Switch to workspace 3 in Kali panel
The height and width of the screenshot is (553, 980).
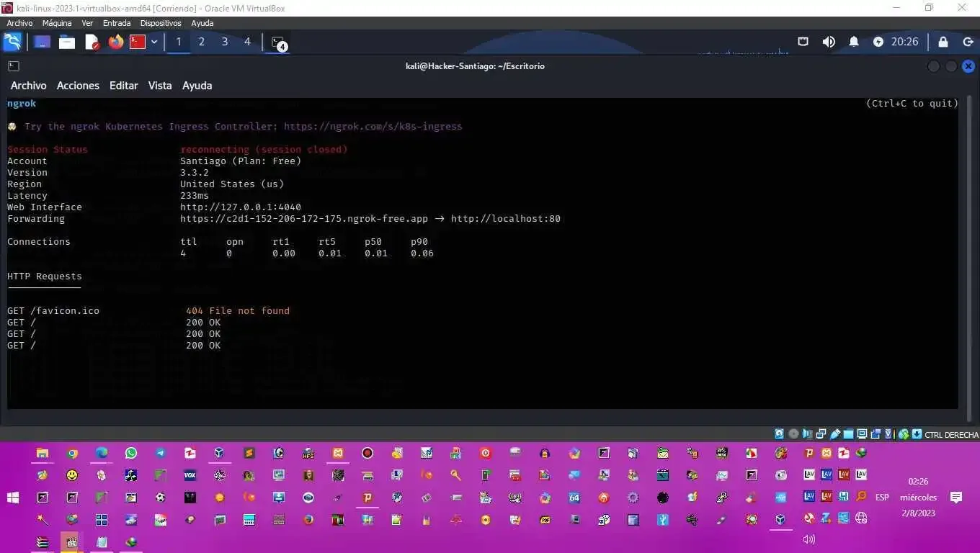[x=225, y=42]
